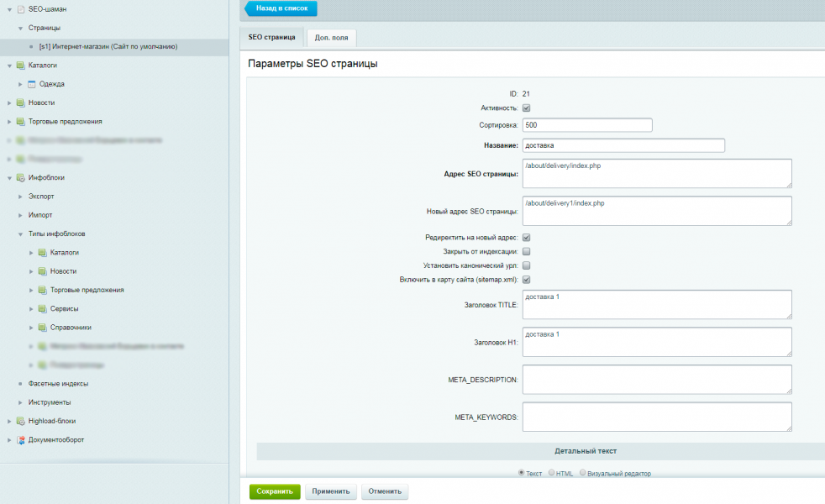Screen dimensions: 825x504
Task: Click the Инфоблоки section icon
Action: coord(21,178)
